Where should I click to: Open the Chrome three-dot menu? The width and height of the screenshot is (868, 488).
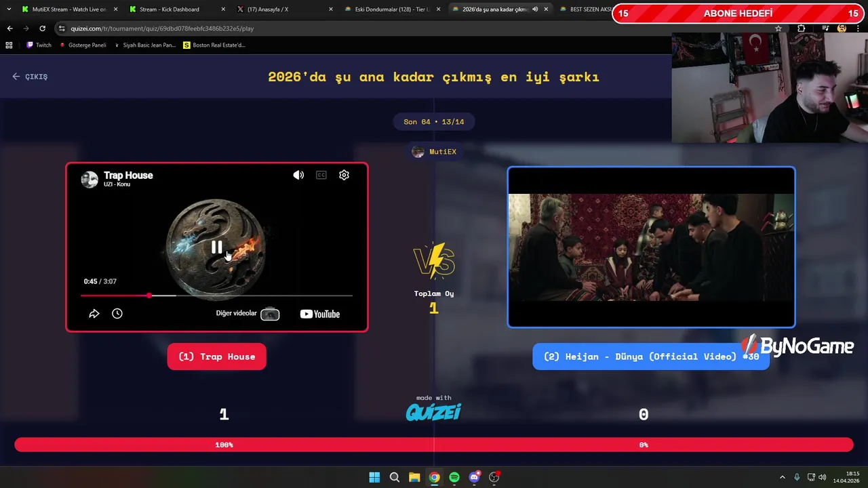[x=859, y=28]
